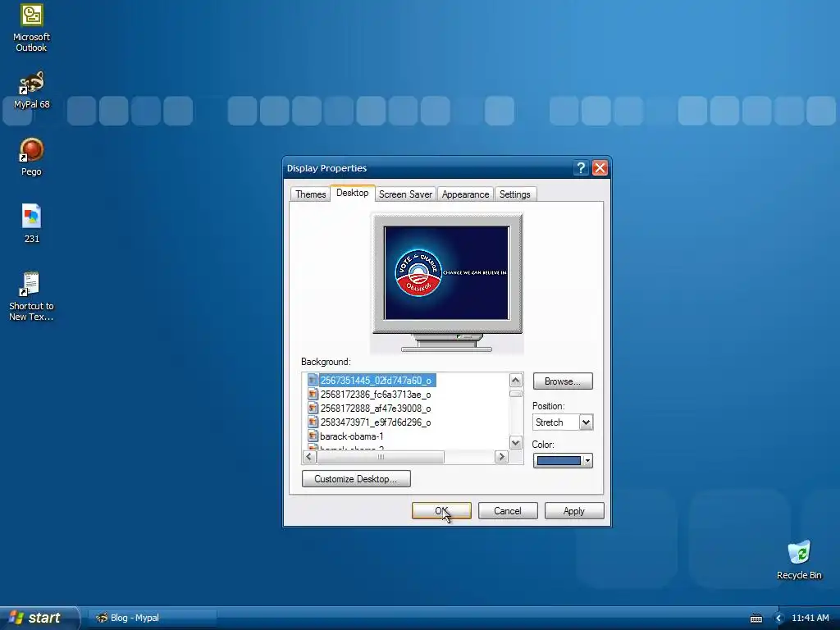Click the 11:41 AM taskbar clock

(x=810, y=619)
